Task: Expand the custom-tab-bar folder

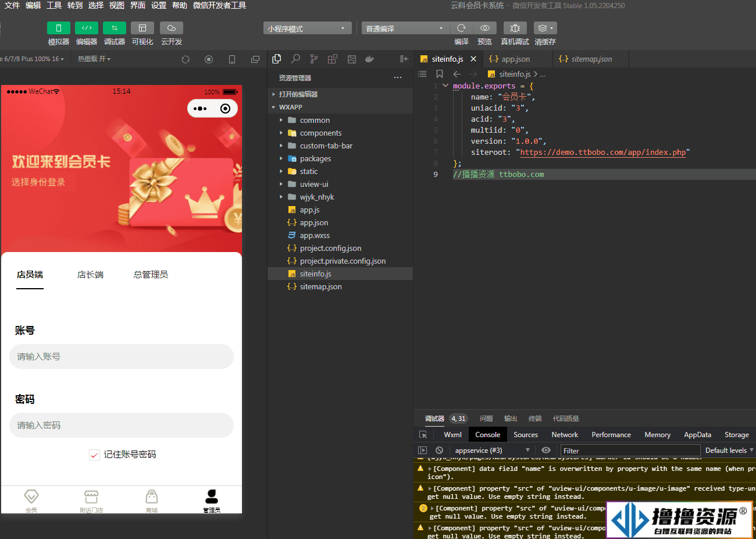Action: click(x=340, y=146)
